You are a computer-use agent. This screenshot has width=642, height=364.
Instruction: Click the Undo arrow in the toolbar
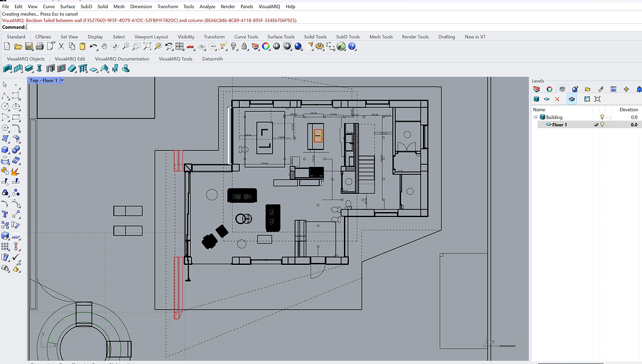click(93, 46)
